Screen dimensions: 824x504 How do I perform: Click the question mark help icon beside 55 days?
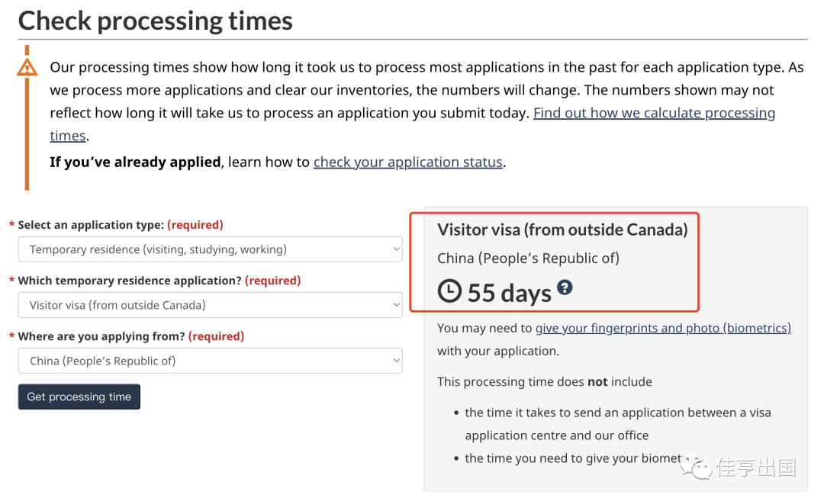coord(565,287)
